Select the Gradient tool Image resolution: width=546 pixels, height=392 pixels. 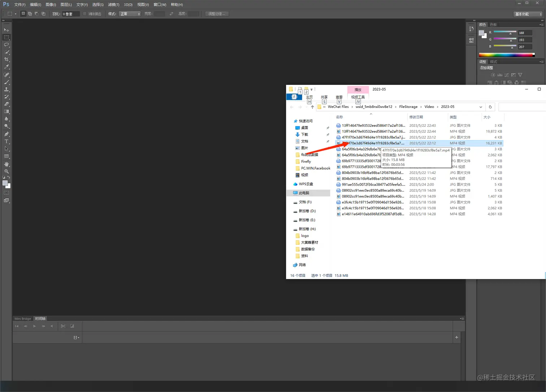(6, 112)
